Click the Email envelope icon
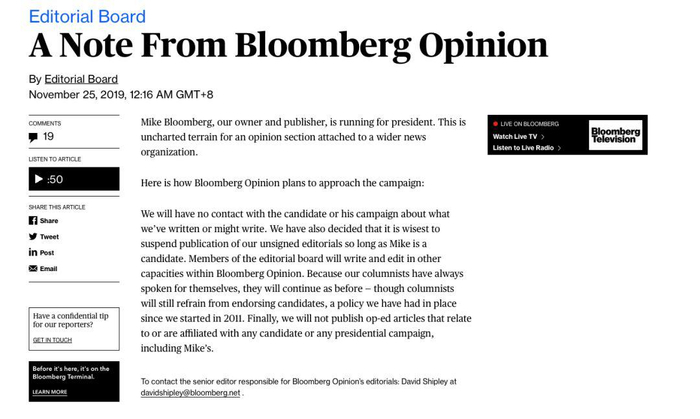This screenshot has width=700, height=419. [x=33, y=269]
